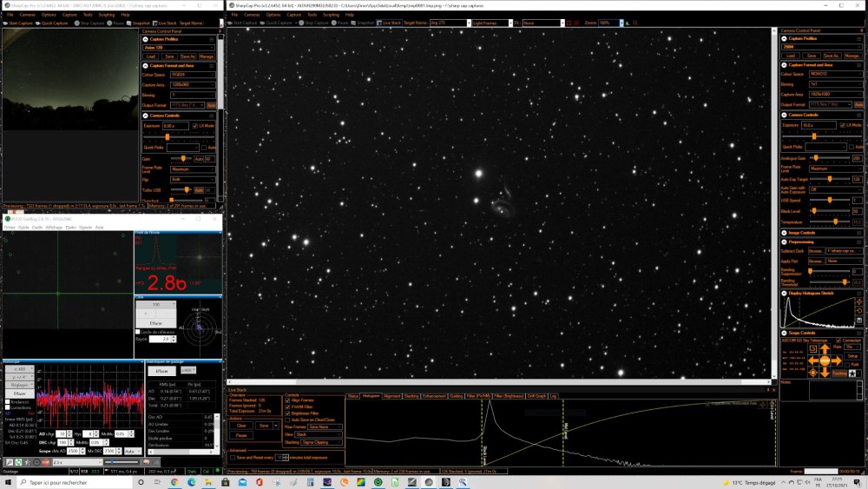The image size is (868, 489).
Task: Open the View Stack dropdown
Action: coord(319,435)
